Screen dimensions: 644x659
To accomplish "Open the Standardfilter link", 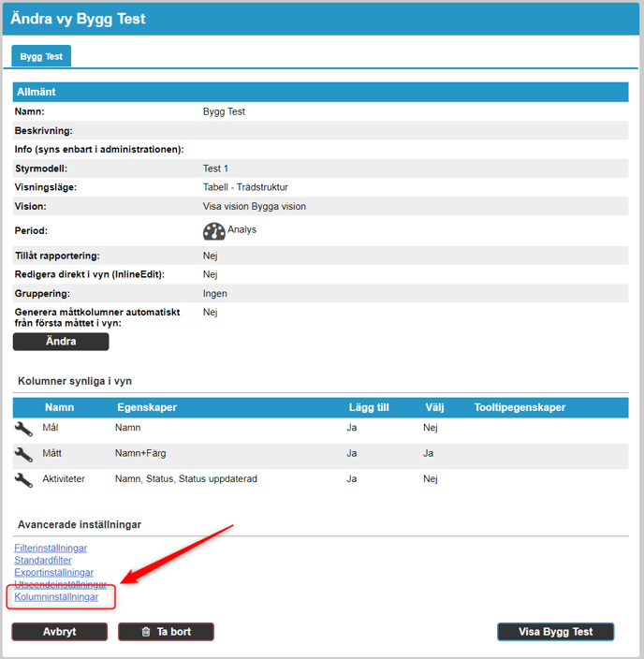I will click(x=43, y=560).
